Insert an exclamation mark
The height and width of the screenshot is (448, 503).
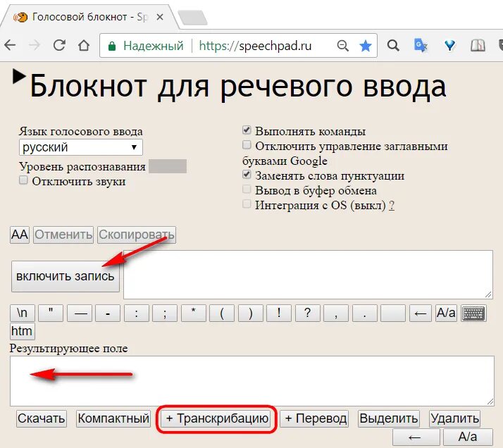pyautogui.click(x=279, y=313)
